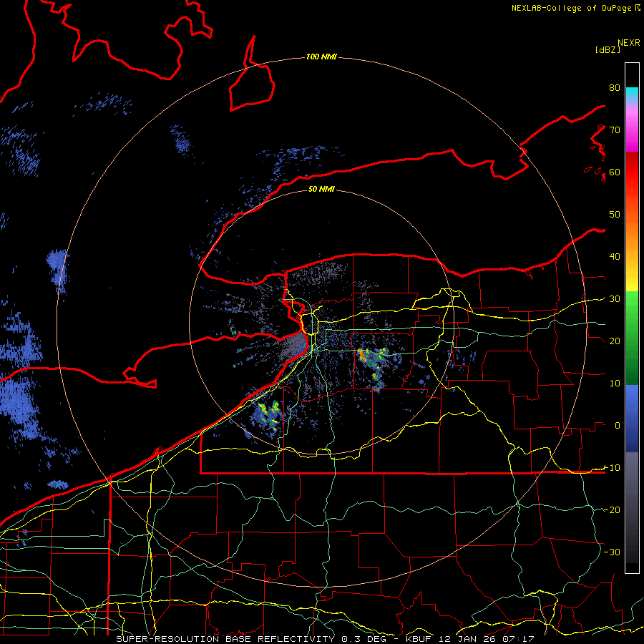
Task: Click the 50 dBZ scale value
Action: [615, 215]
